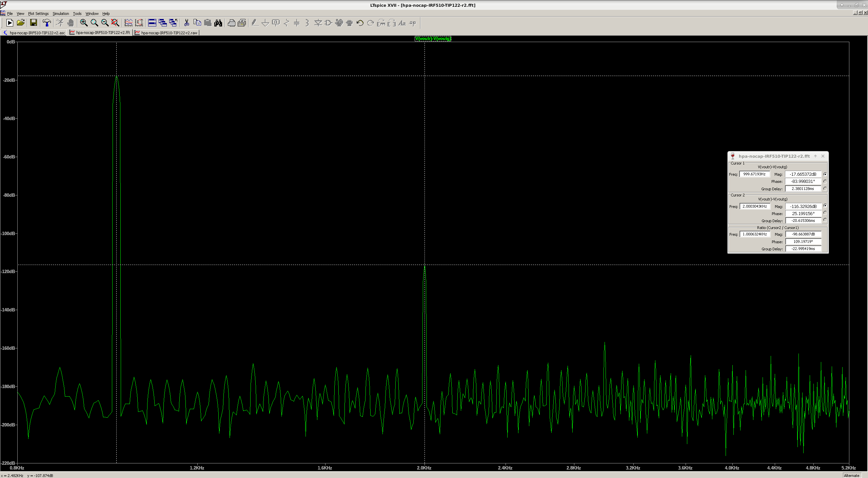Open the View menu

[20, 14]
